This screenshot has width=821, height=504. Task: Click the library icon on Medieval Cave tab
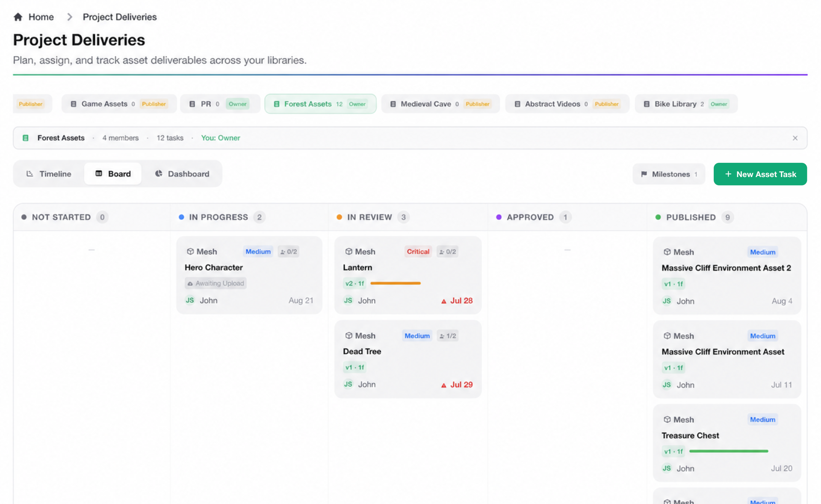393,104
